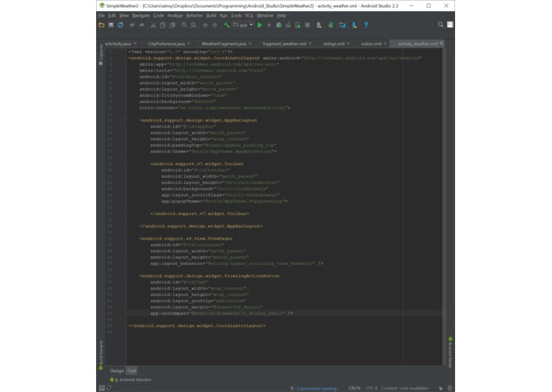
Task: Close the colors.xml tab
Action: [385, 43]
